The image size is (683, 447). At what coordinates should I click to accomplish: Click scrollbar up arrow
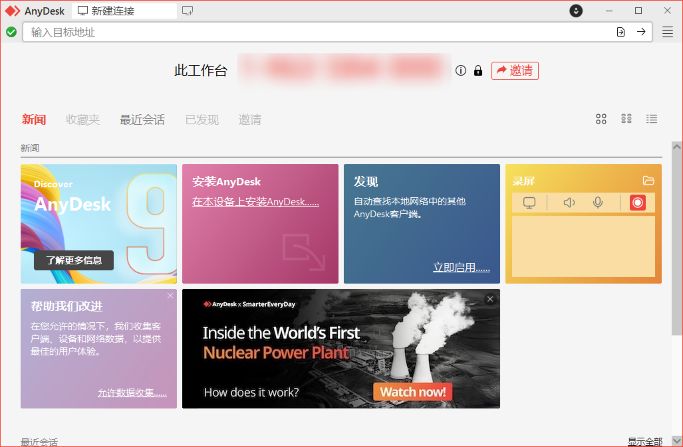[676, 147]
